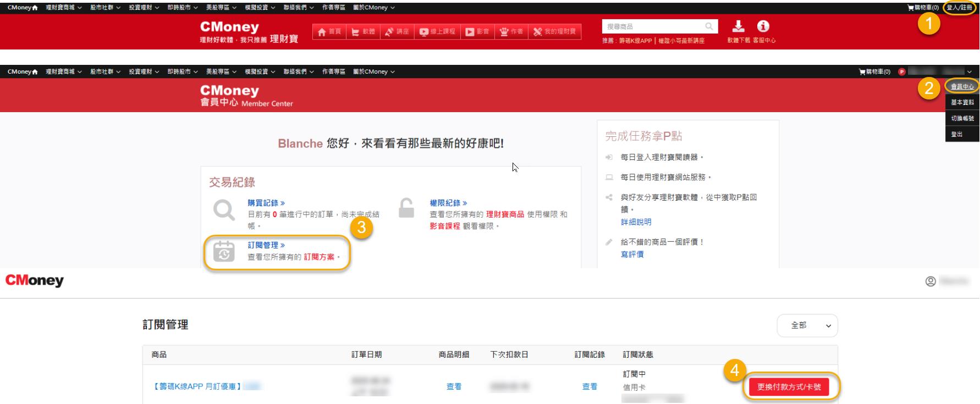Open the 客服中心 info icon

pos(763,26)
